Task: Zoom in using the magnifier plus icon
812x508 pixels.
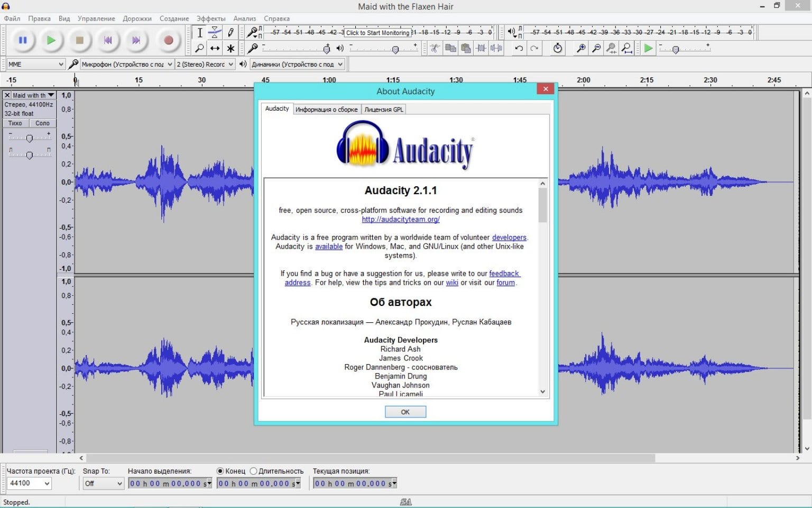Action: click(580, 48)
